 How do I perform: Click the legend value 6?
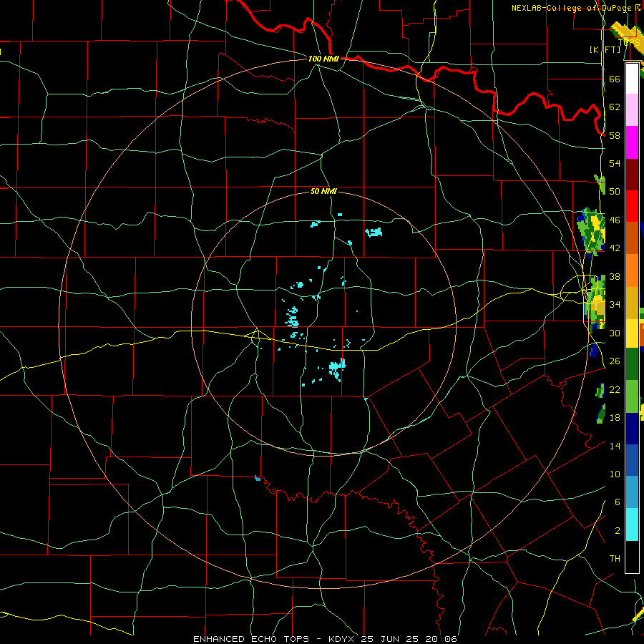617,502
